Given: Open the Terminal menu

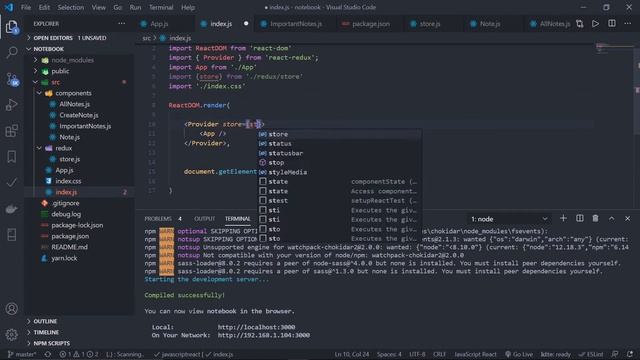Looking at the screenshot, I should (x=161, y=7).
